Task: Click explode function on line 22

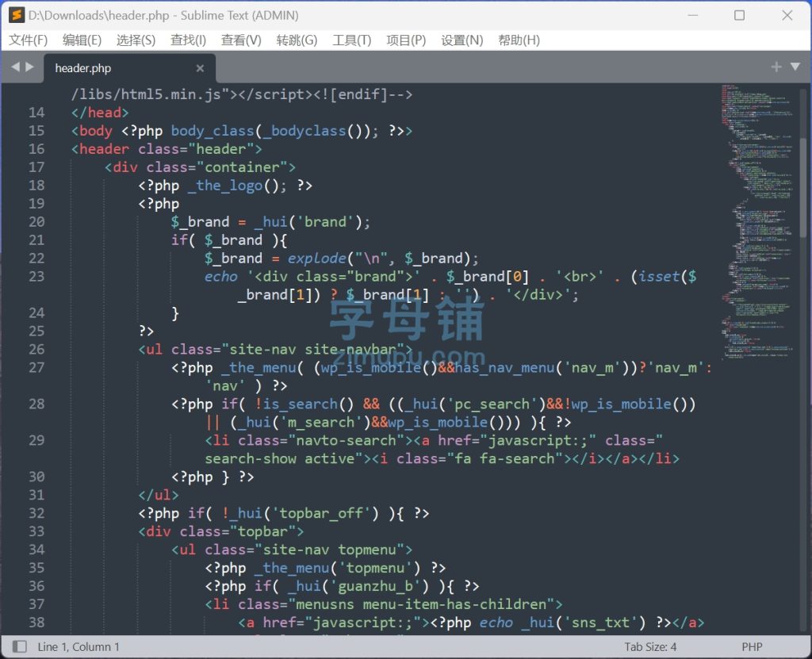Action: (x=316, y=258)
